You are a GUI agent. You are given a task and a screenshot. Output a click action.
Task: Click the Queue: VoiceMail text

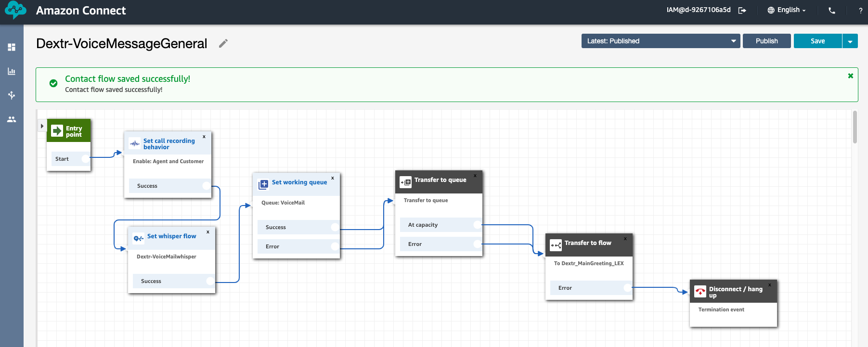point(283,203)
